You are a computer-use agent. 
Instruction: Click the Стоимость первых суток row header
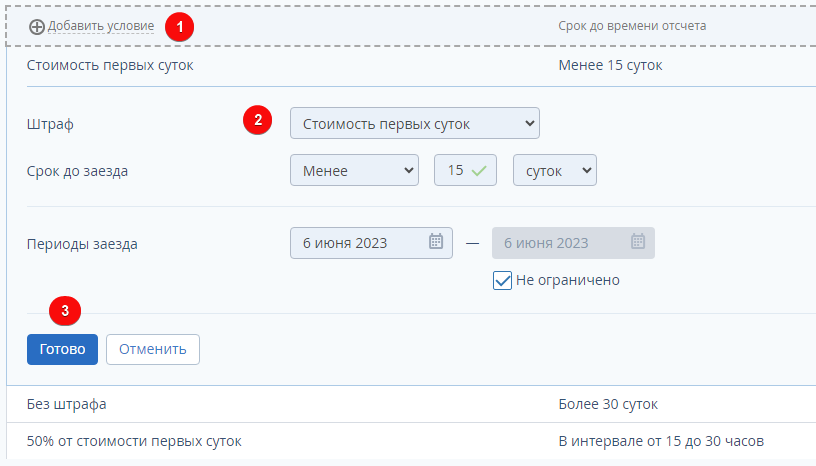pos(110,66)
